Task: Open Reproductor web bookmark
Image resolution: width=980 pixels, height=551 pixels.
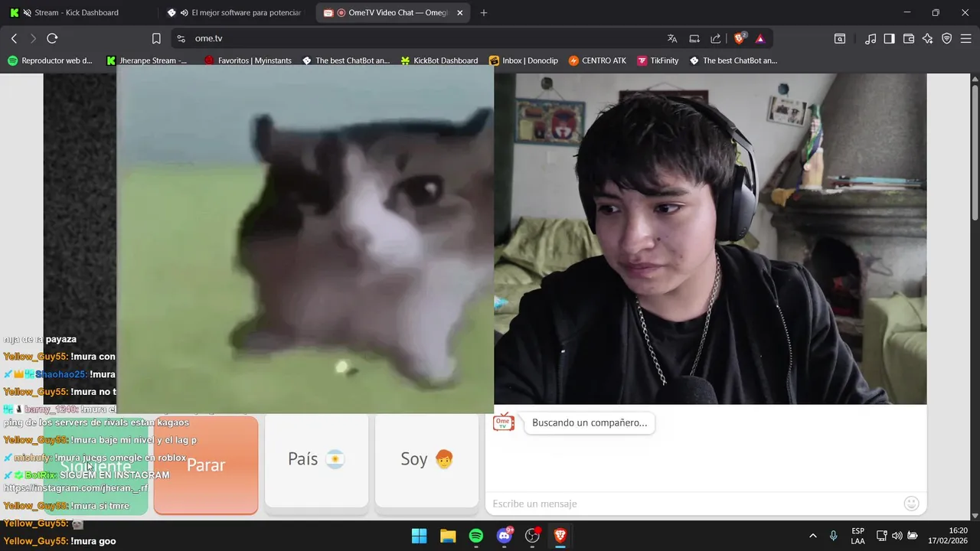Action: click(50, 60)
